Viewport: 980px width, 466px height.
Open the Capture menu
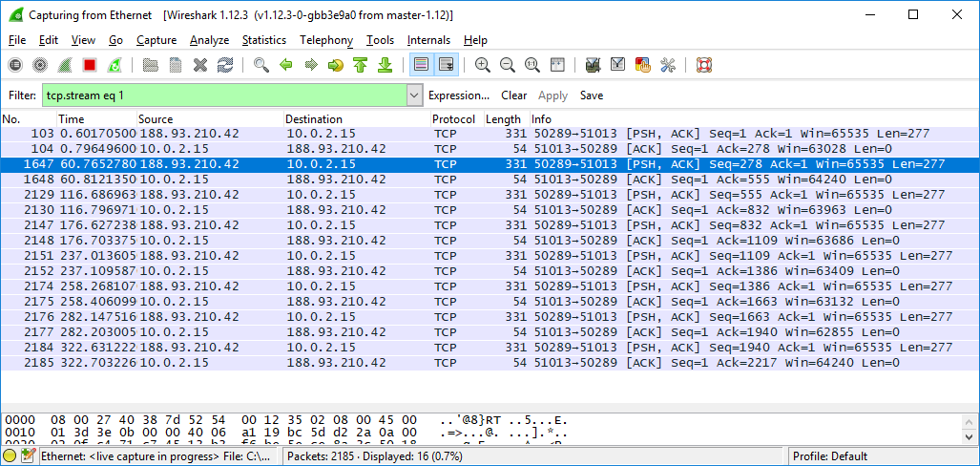coord(156,40)
